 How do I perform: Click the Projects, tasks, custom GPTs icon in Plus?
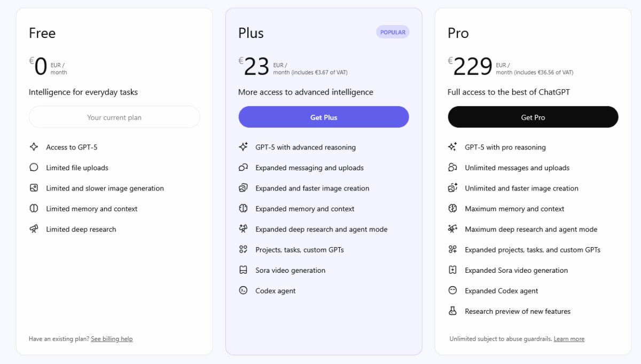click(x=243, y=249)
